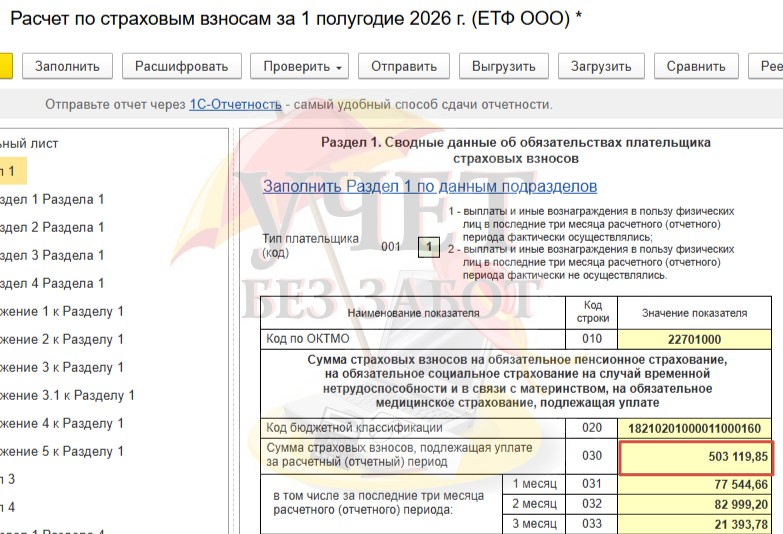Open Приложение 1 к Разделу 1

[x=61, y=311]
